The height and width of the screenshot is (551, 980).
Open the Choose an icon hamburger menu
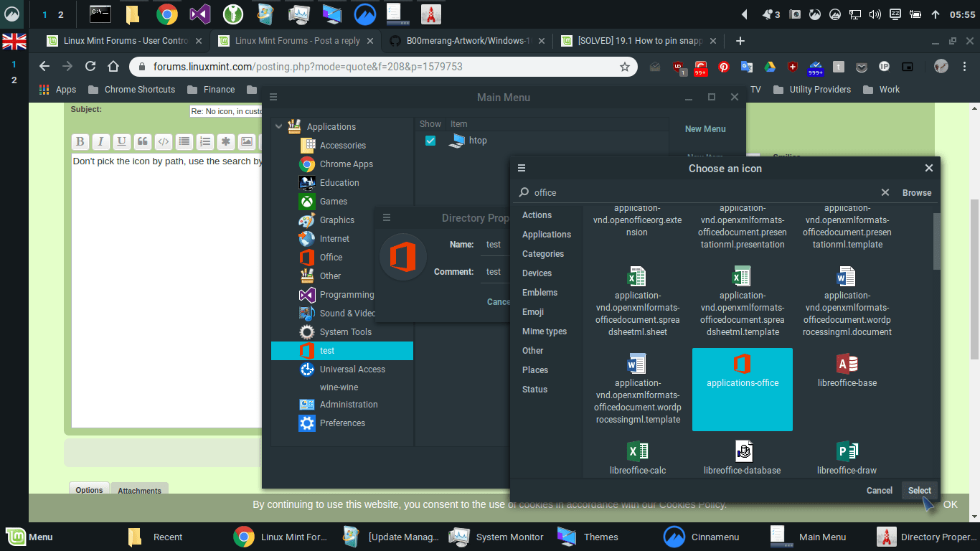coord(522,168)
